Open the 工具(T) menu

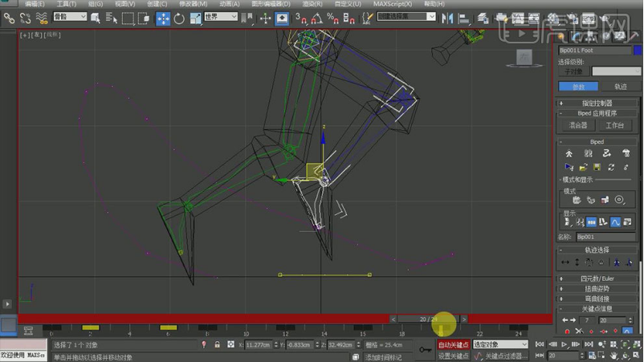point(66,4)
